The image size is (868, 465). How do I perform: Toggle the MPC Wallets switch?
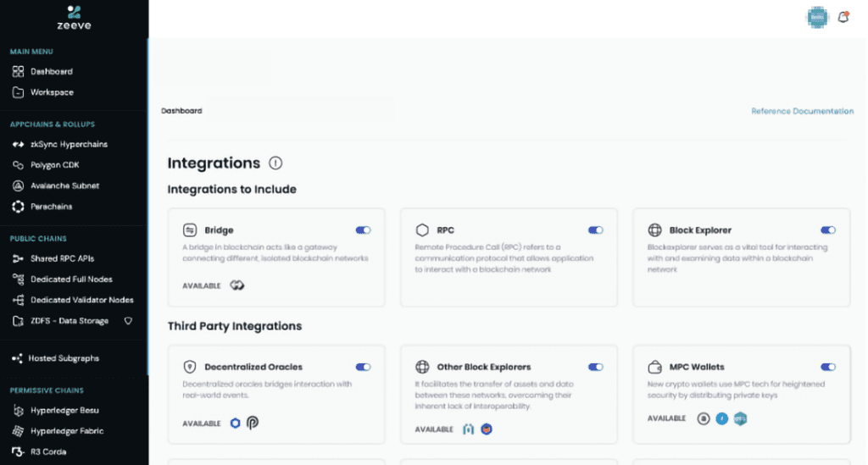pyautogui.click(x=828, y=367)
